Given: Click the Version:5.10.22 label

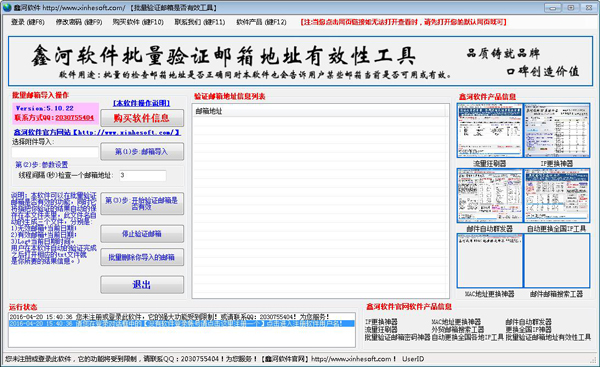Looking at the screenshot, I should (x=45, y=108).
